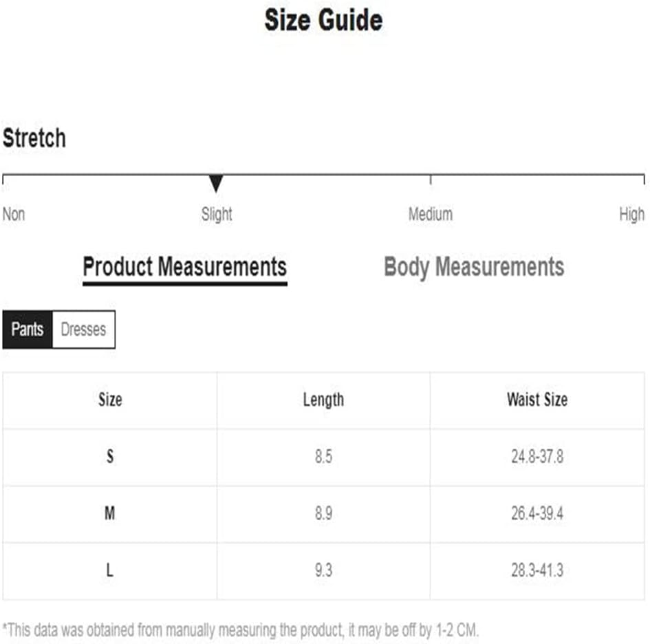Click the Medium stretch label
The image size is (650, 644).
[430, 214]
